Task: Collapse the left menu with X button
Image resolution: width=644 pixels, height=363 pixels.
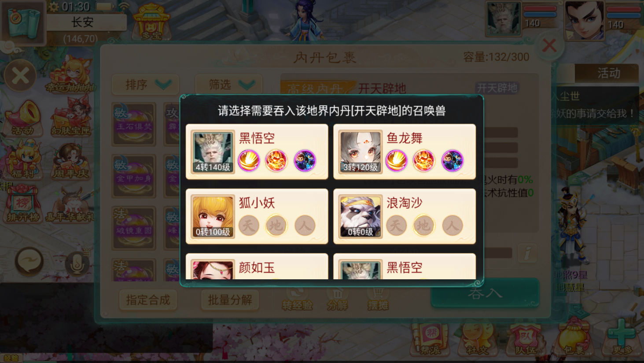Action: point(20,76)
